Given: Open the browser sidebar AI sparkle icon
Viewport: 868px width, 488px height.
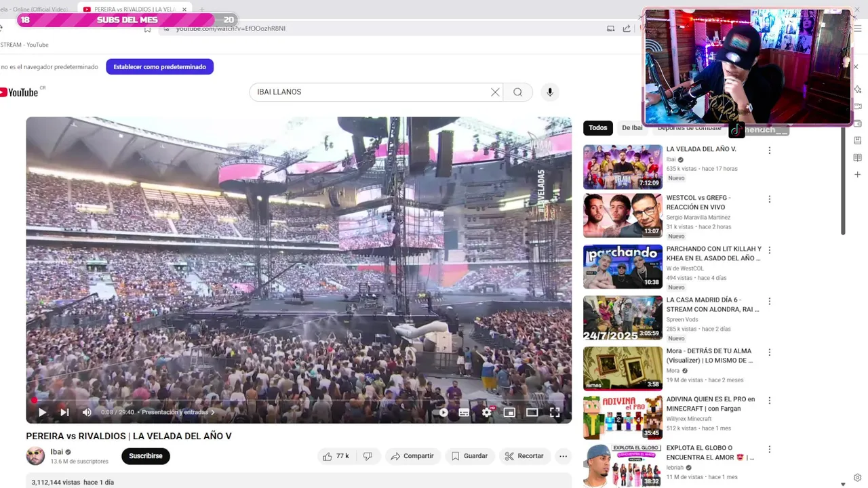Looking at the screenshot, I should point(858,89).
